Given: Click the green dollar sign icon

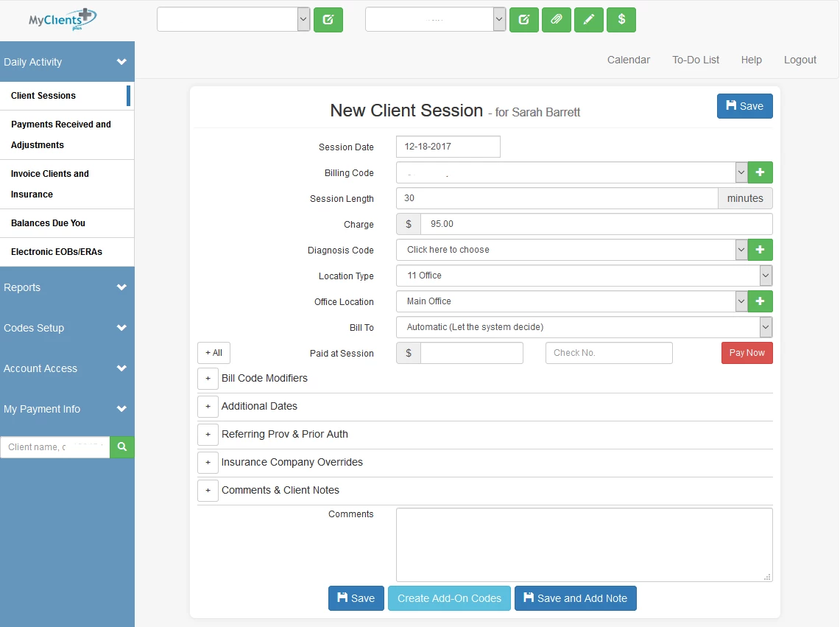Looking at the screenshot, I should pos(621,20).
